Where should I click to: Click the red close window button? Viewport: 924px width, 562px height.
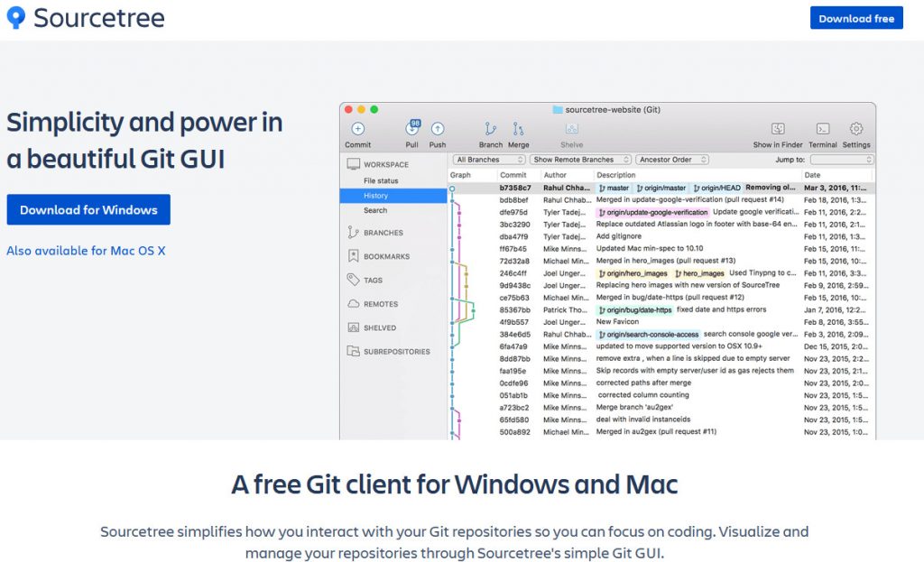(x=348, y=109)
